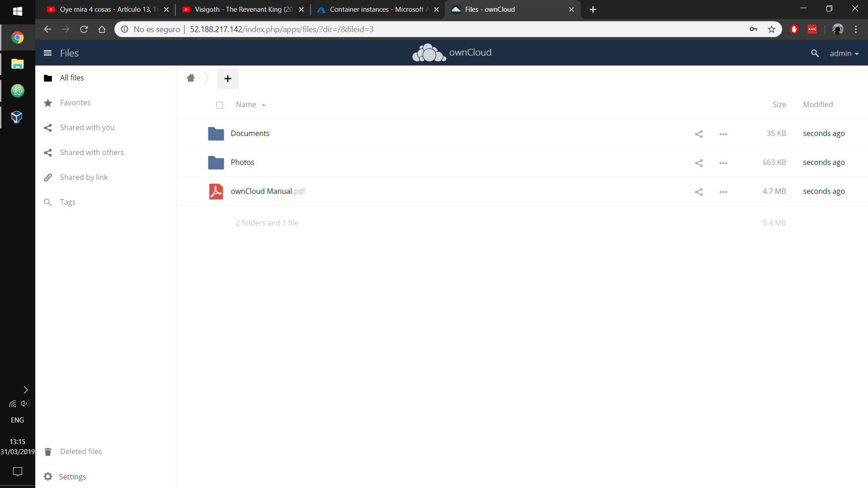Viewport: 868px width, 488px height.
Task: Sort by Name column arrow
Action: 264,105
